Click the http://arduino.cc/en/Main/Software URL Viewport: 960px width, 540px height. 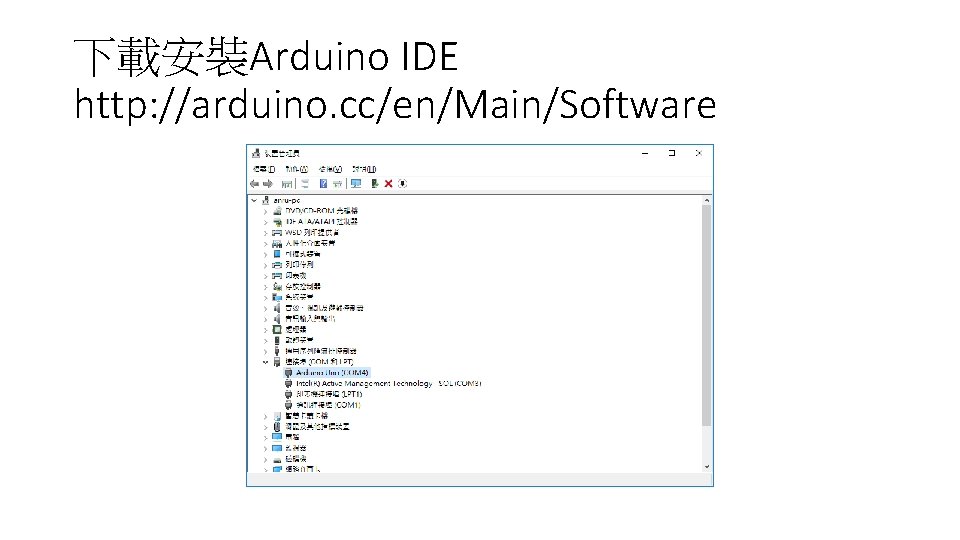(x=395, y=104)
